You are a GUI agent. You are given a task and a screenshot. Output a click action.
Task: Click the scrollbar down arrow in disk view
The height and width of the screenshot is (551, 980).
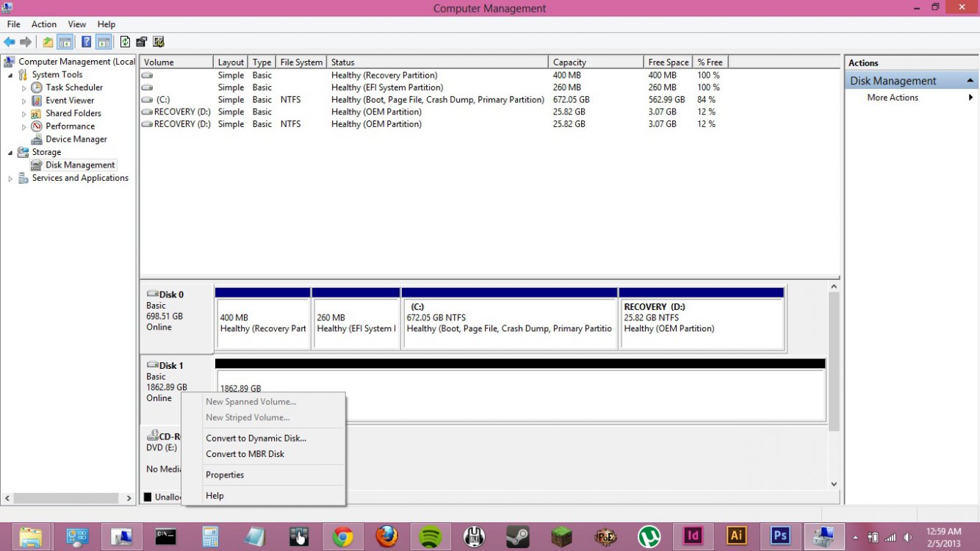(833, 484)
